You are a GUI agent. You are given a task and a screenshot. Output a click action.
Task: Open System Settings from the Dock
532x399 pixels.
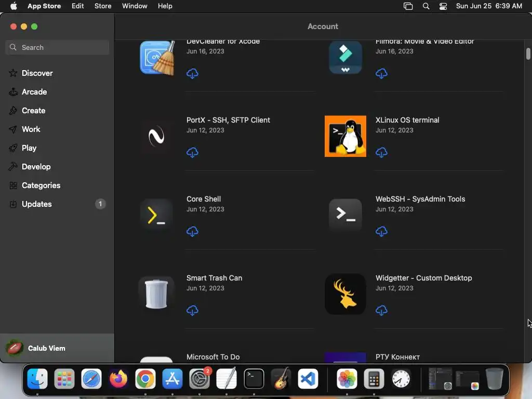pos(199,379)
